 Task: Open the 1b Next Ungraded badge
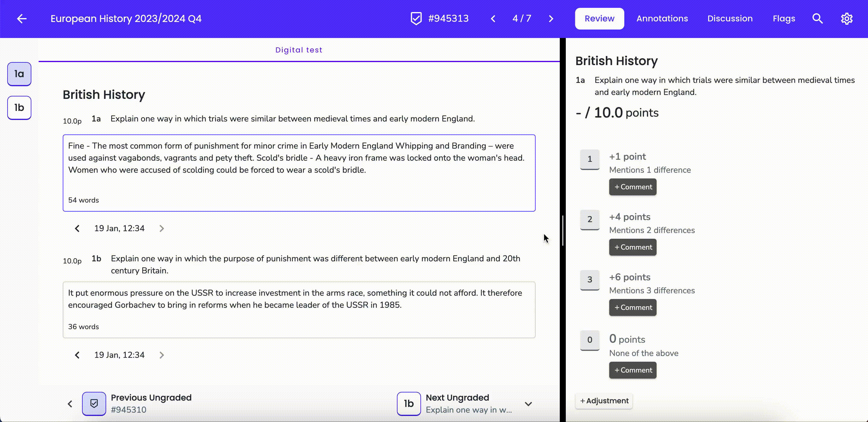pos(409,404)
